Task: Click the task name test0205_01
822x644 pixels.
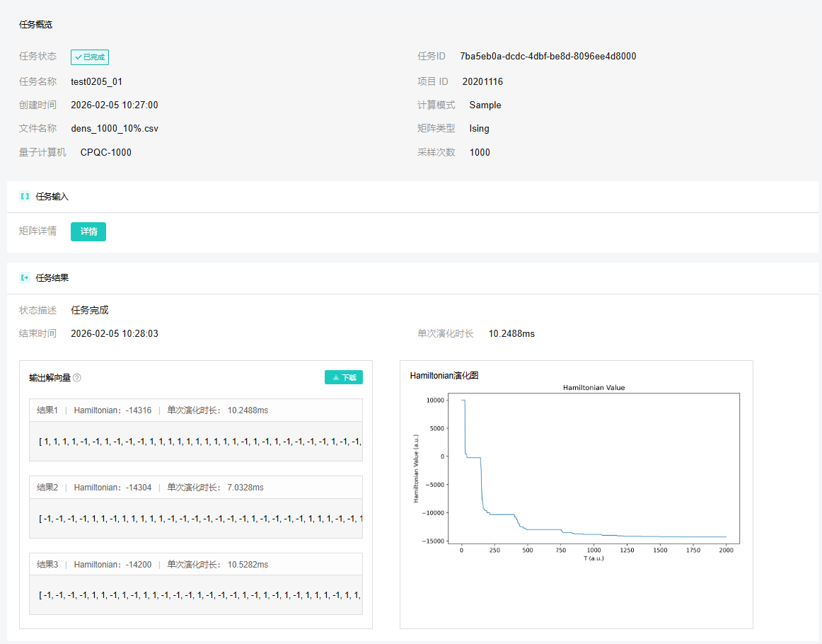Action: [x=96, y=82]
